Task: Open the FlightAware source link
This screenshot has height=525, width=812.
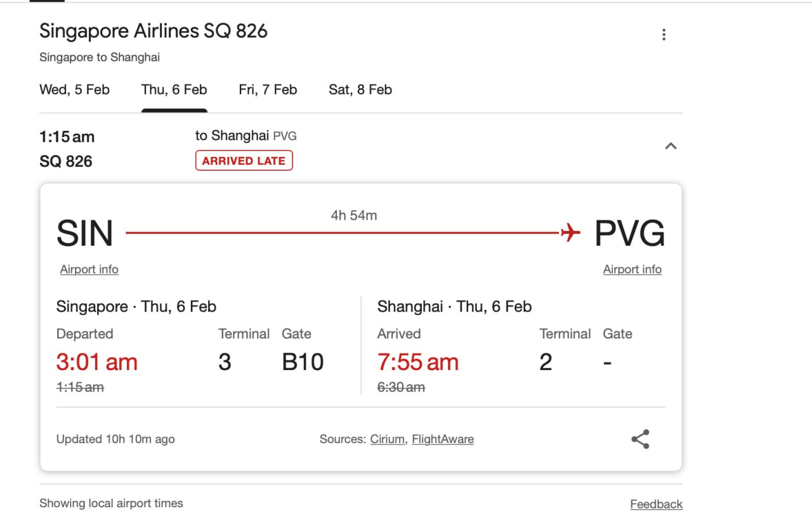Action: pos(443,439)
